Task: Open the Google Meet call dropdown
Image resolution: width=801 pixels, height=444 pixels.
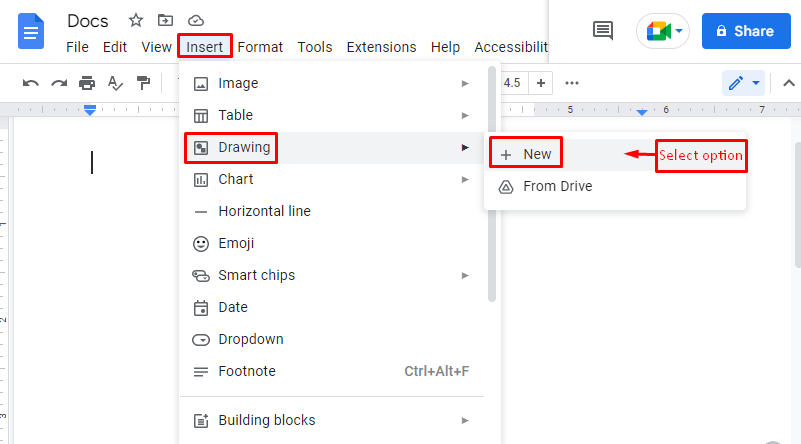Action: [663, 31]
